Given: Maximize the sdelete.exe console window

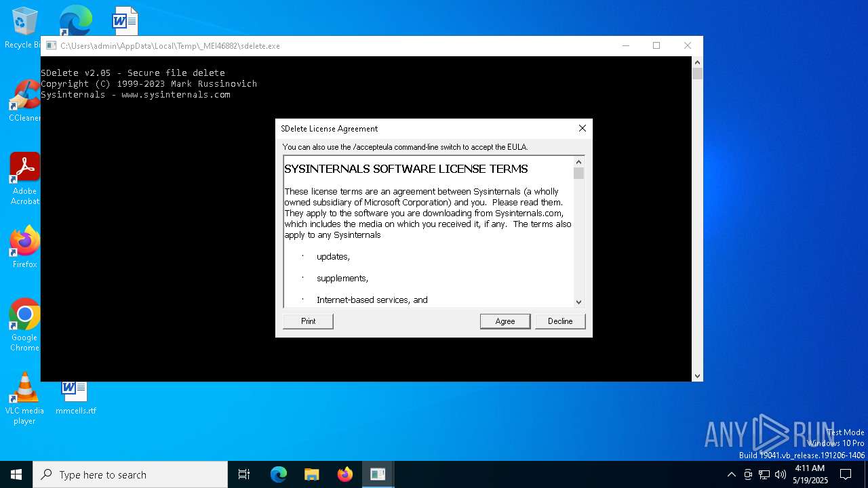Looking at the screenshot, I should coord(656,46).
